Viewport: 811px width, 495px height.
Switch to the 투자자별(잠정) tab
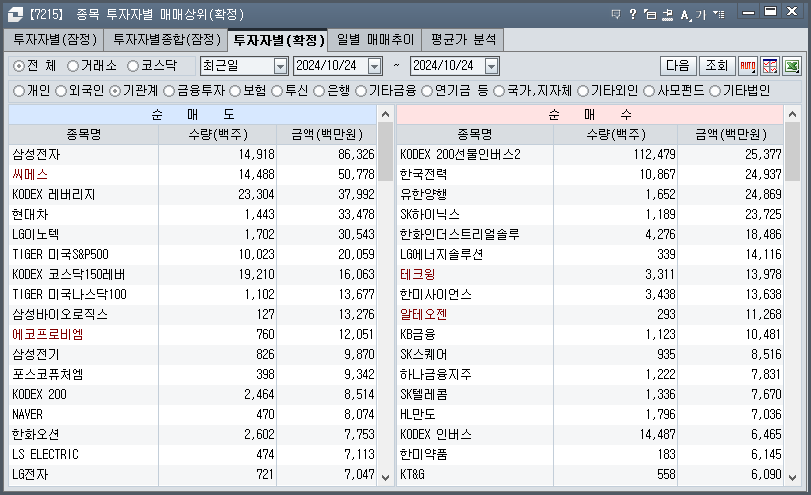pyautogui.click(x=55, y=40)
